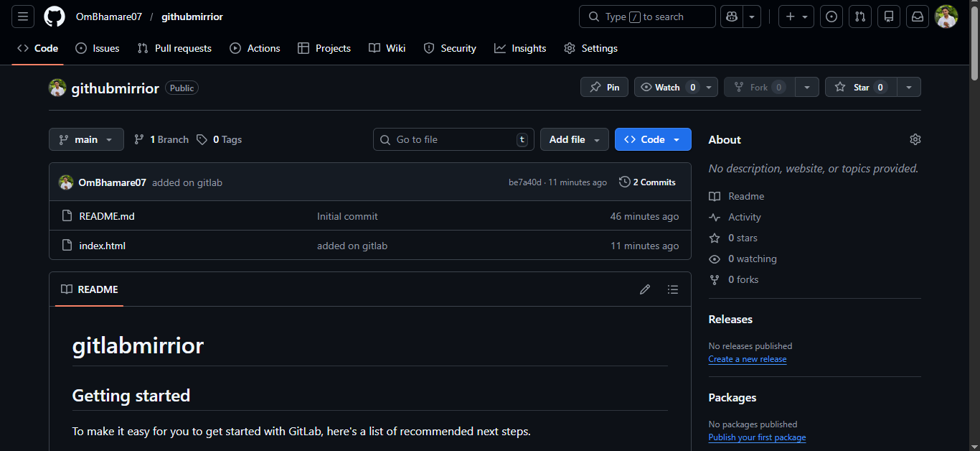Open Watch notifications dropdown

[x=676, y=87]
